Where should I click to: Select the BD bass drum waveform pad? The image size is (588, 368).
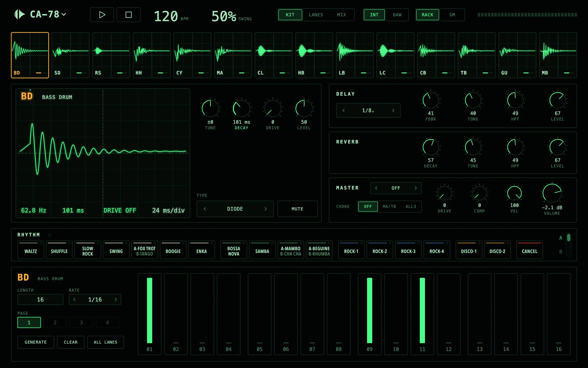tap(30, 55)
